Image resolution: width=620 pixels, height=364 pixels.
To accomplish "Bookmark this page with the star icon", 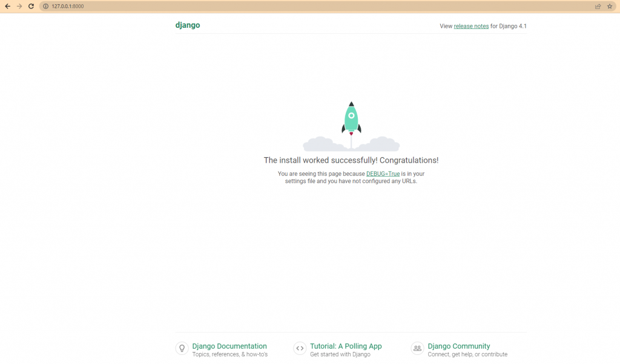I will [610, 6].
